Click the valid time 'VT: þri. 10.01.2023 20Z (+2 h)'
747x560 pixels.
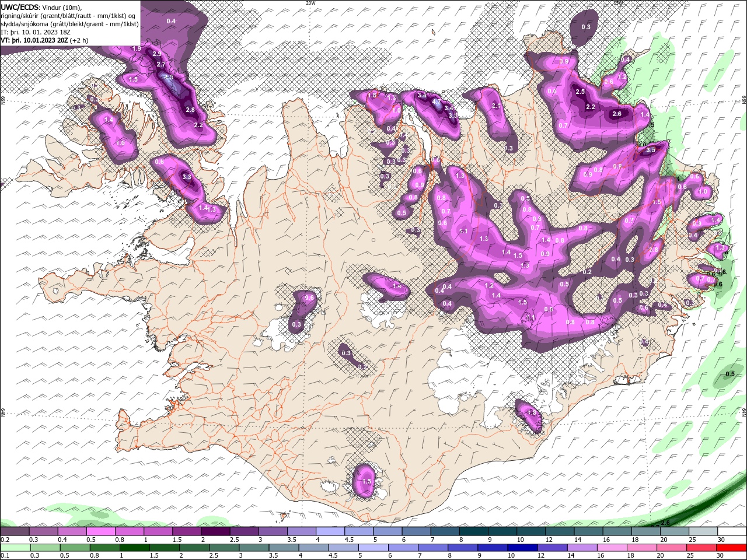(45, 40)
